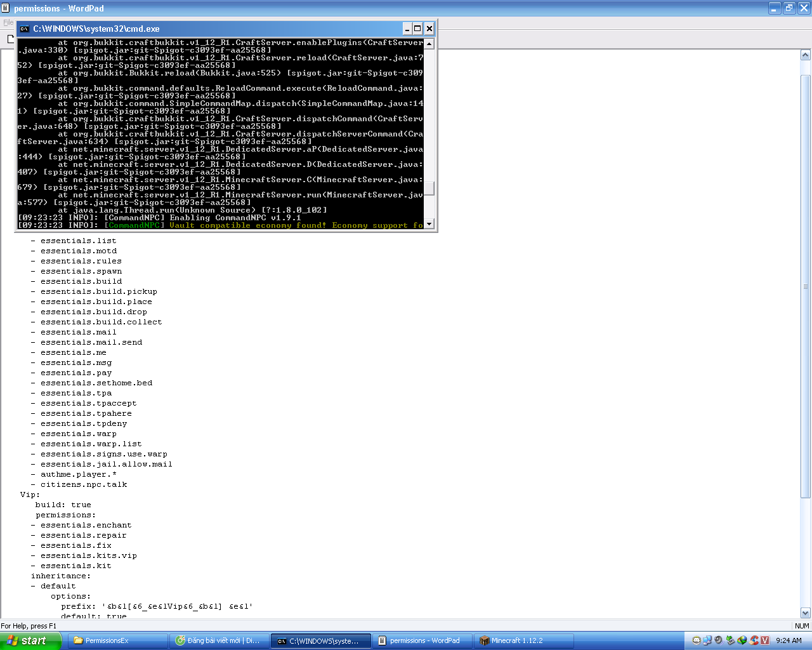Click the essentials.kit line
Screen dimensions: 812x650
(71, 566)
